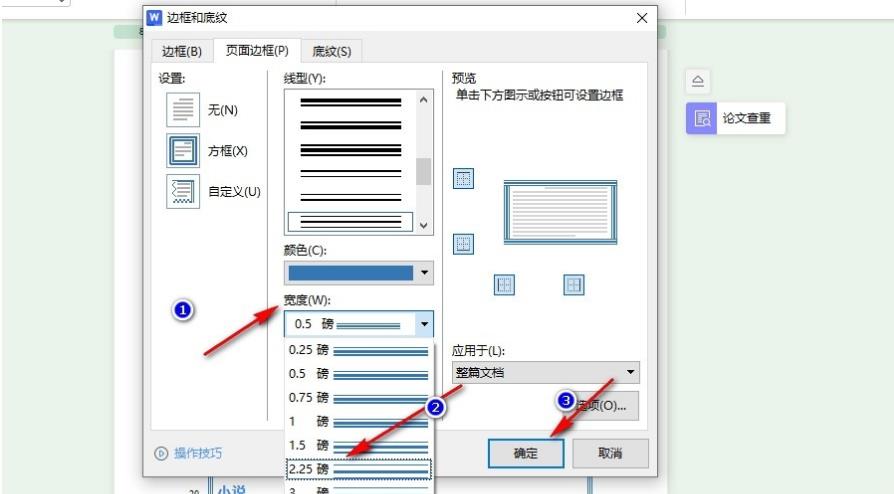Open the width (宽度) combo box

pyautogui.click(x=359, y=324)
